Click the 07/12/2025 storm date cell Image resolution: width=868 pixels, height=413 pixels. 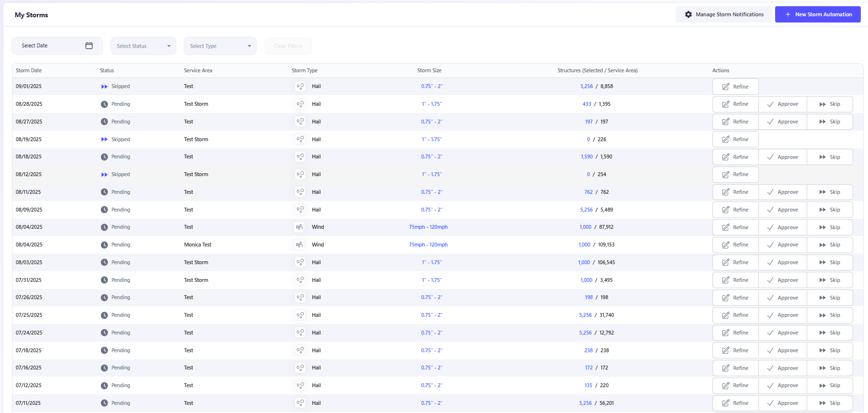click(29, 385)
